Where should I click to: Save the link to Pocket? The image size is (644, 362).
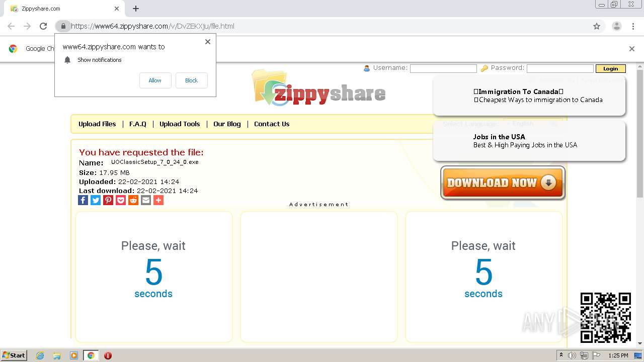pos(121,200)
